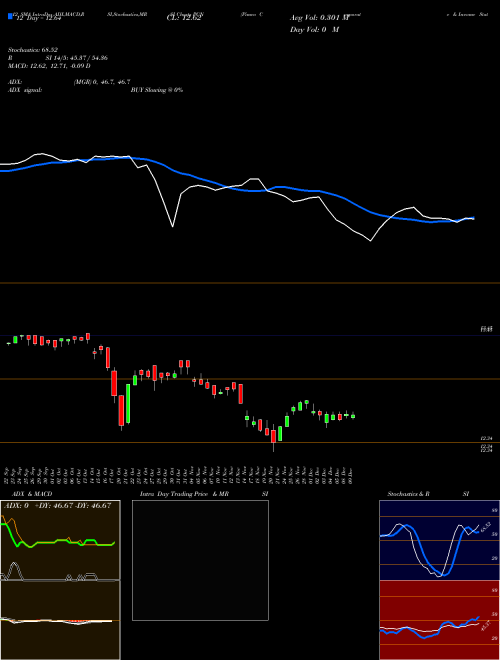Open the red RSI chart panel
500x660 pixels.
[439, 620]
